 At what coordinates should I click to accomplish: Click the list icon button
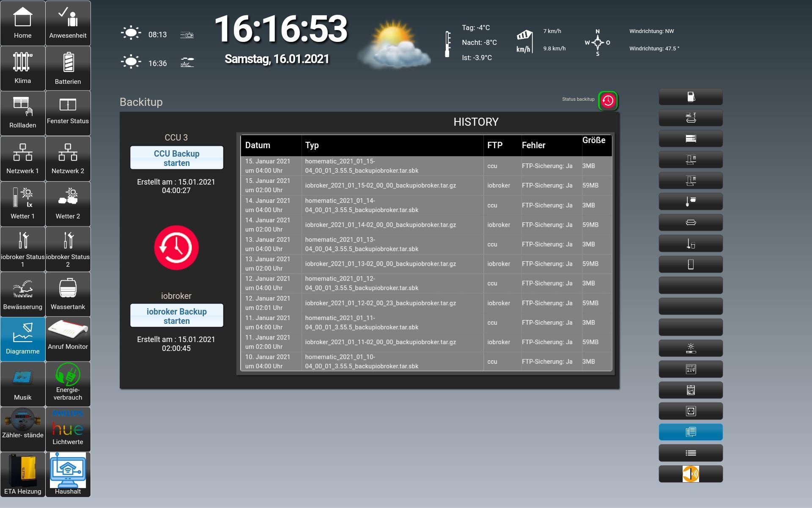[690, 453]
